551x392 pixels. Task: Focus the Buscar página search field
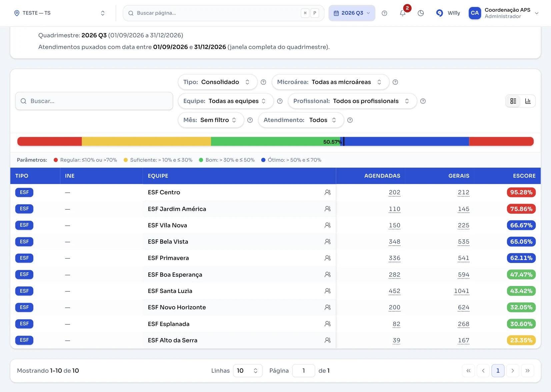223,13
